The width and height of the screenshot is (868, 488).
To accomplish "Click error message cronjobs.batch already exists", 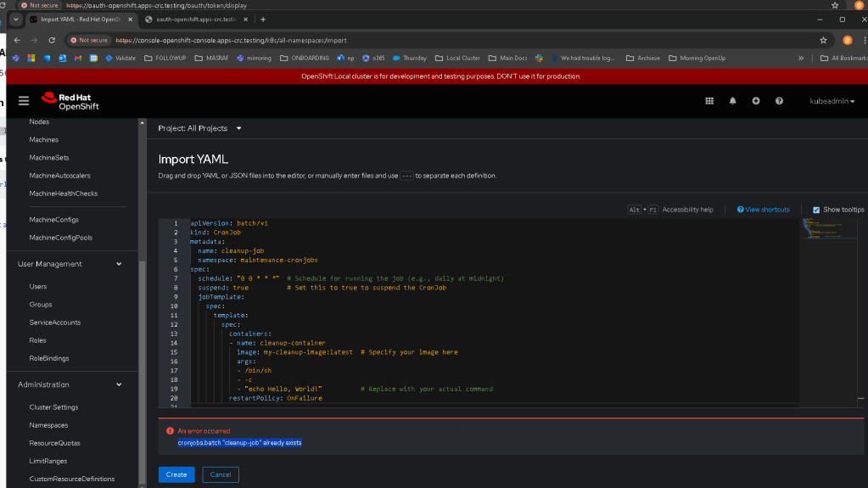I will pyautogui.click(x=239, y=443).
